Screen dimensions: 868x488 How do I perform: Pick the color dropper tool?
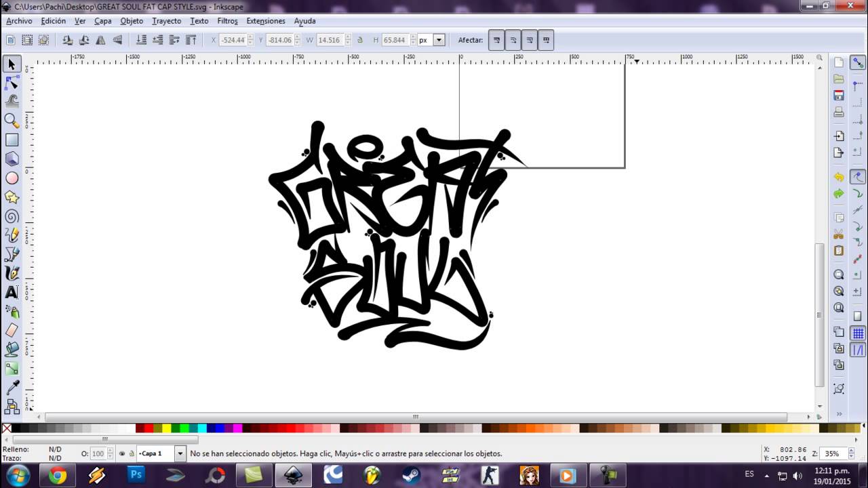[x=12, y=388]
